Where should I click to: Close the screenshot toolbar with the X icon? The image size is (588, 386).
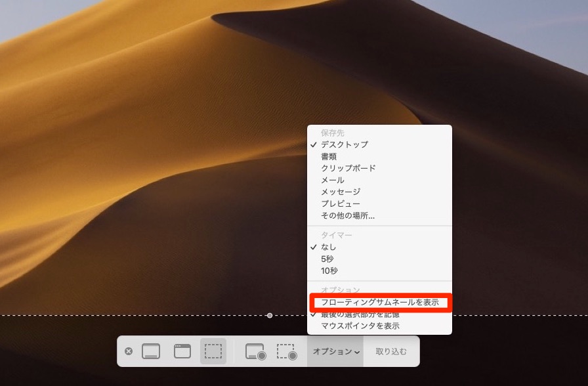click(x=129, y=351)
